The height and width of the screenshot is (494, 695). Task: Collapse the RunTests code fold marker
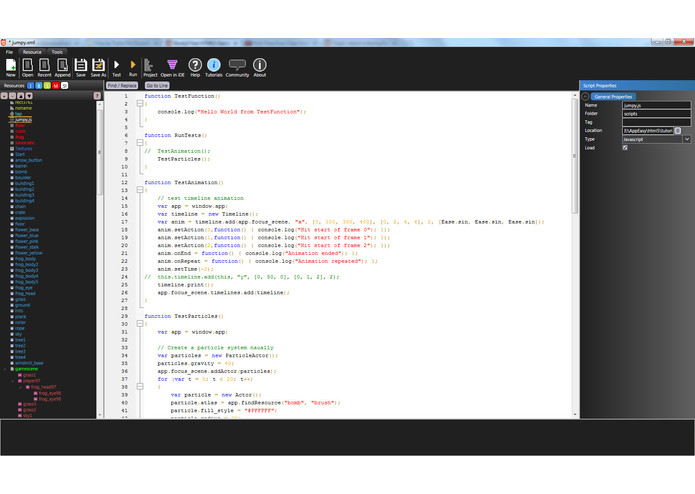tap(140, 143)
